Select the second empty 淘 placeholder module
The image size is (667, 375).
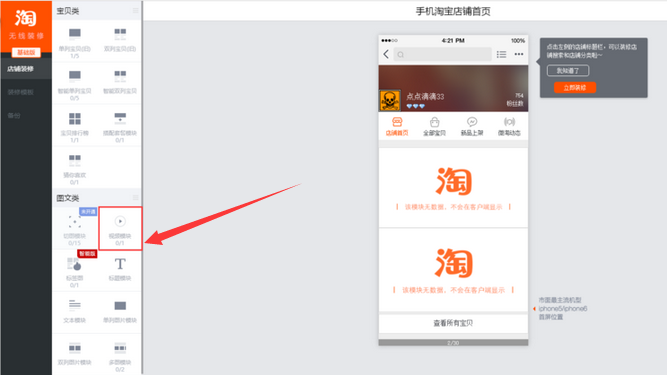point(453,270)
